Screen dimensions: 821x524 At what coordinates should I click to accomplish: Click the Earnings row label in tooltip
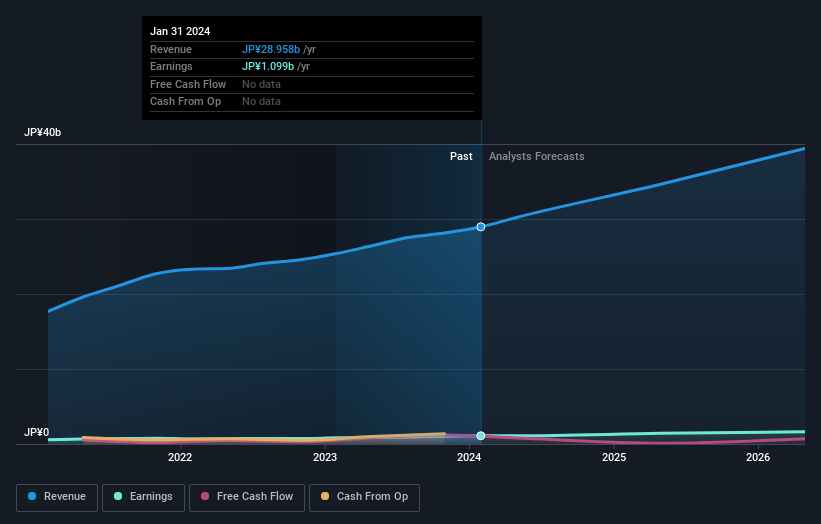171,66
